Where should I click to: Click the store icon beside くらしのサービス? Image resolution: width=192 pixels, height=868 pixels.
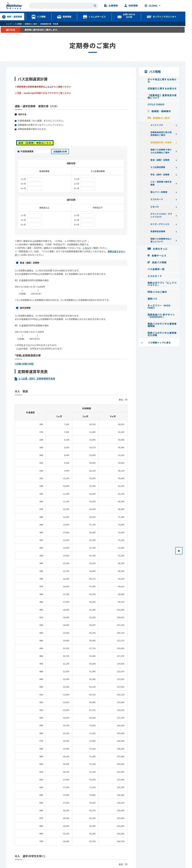pyautogui.click(x=85, y=16)
